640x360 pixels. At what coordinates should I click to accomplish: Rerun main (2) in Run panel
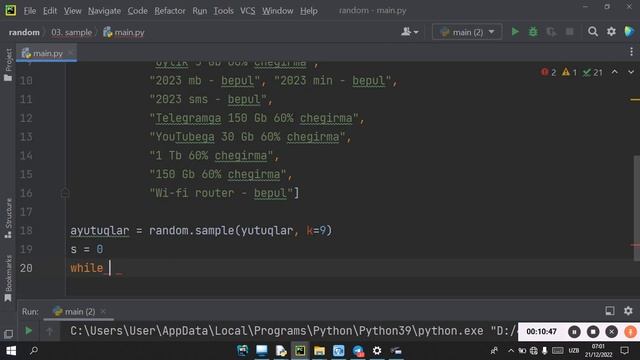28,331
